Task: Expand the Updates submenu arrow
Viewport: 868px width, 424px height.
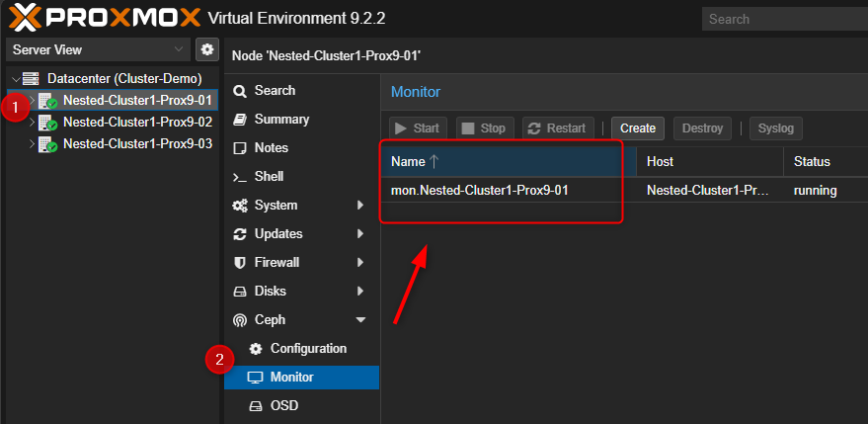Action: click(361, 234)
